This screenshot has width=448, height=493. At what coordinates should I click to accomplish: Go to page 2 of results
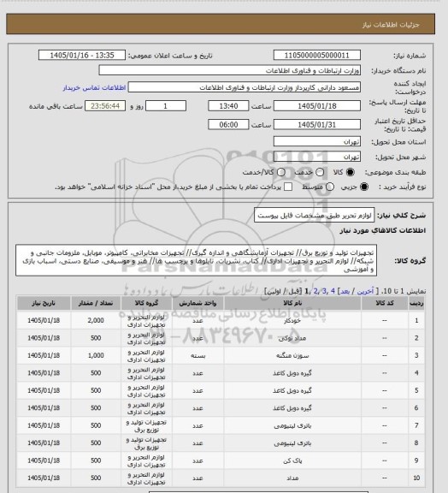[x=315, y=291]
